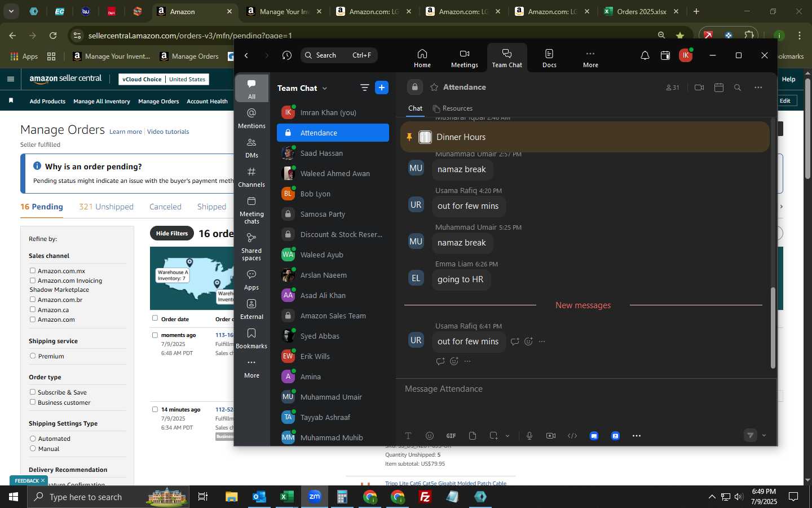The width and height of the screenshot is (812, 508).
Task: View the 31 members of Attendance
Action: click(x=672, y=87)
